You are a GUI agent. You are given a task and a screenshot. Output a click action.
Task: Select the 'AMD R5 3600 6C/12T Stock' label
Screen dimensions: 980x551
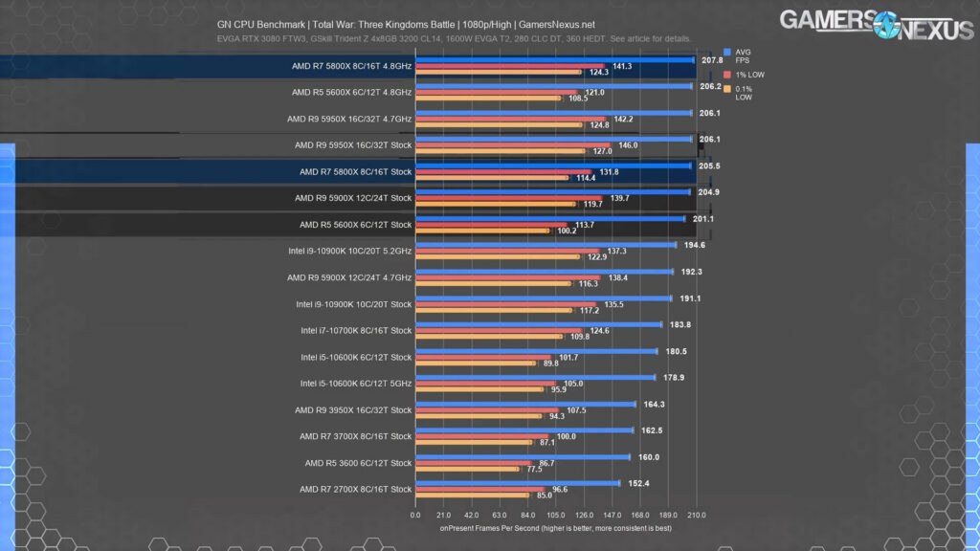click(358, 463)
